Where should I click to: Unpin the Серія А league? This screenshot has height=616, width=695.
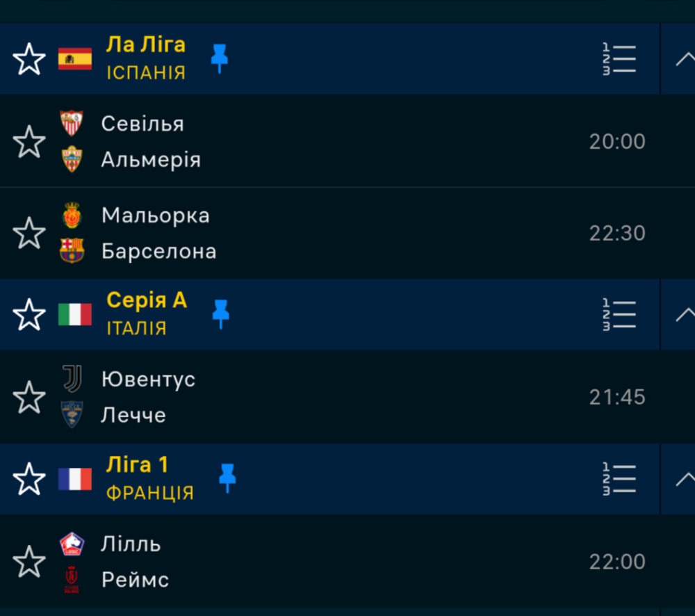click(x=221, y=314)
